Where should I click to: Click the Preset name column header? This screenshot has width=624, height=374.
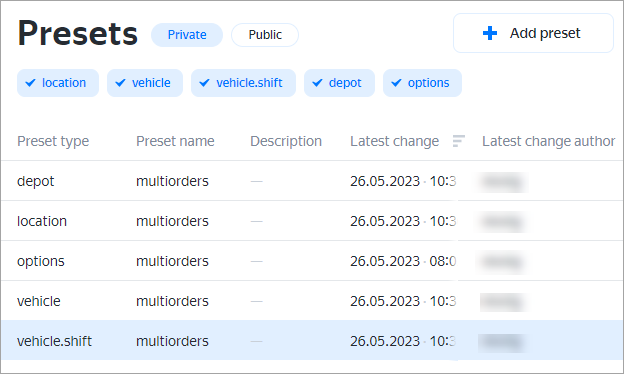coord(175,141)
